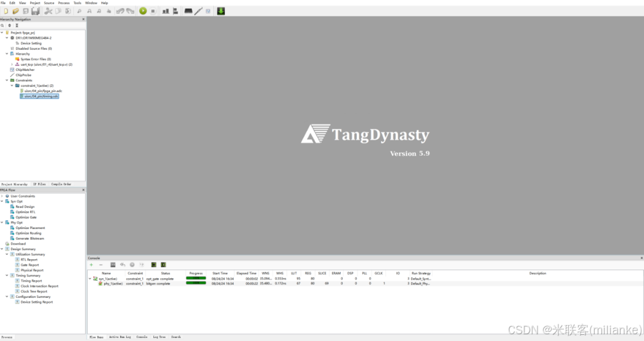The height and width of the screenshot is (341, 644).
Task: Click the magnifier search toolbar icon
Action: coord(79,11)
